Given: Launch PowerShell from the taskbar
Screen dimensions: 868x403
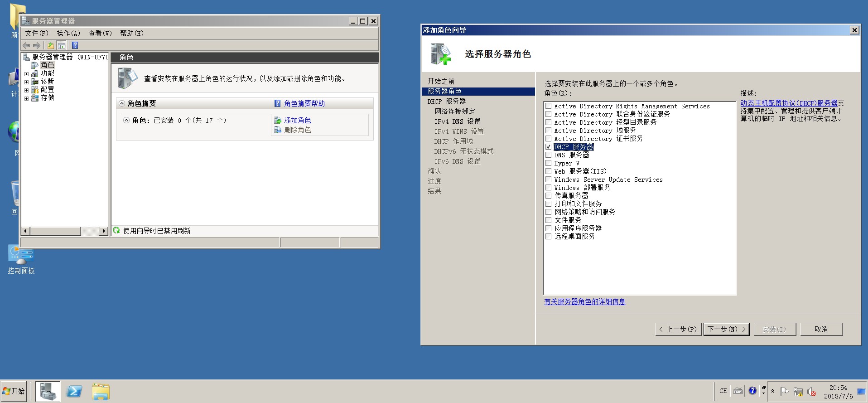Looking at the screenshot, I should (74, 391).
